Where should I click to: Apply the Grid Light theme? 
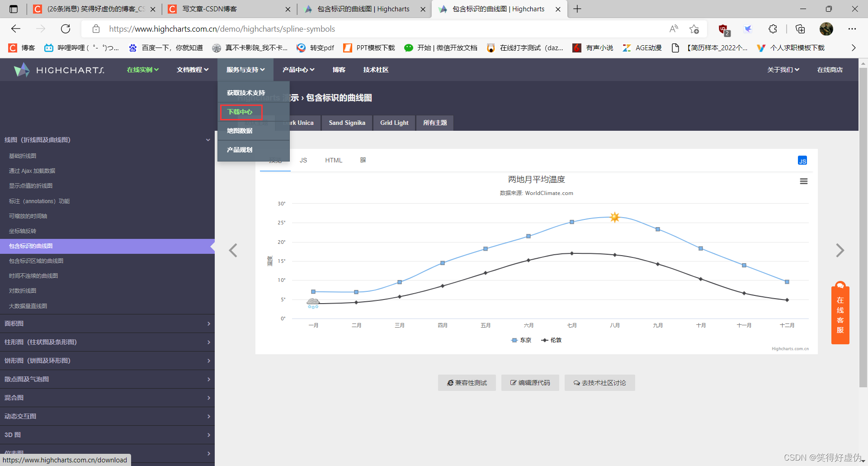(394, 123)
